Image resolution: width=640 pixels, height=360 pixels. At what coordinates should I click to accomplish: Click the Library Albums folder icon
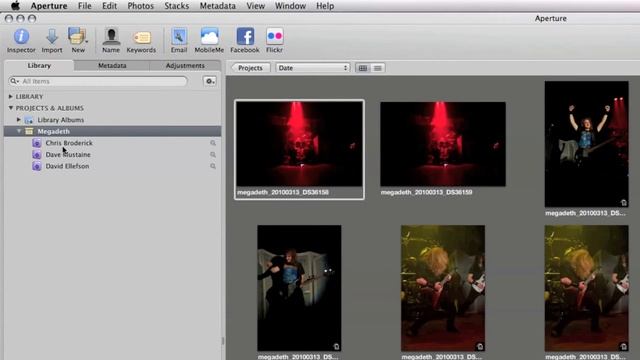pos(29,120)
